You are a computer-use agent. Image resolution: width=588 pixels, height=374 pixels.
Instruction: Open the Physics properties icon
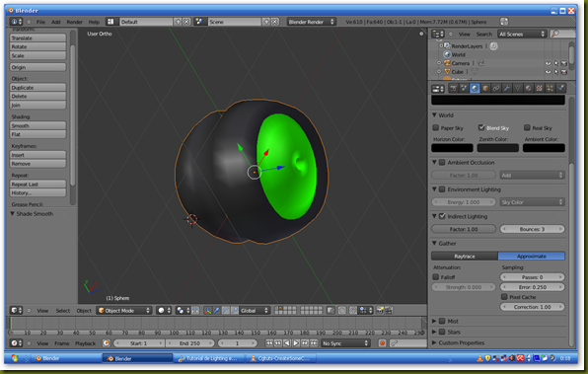point(560,89)
